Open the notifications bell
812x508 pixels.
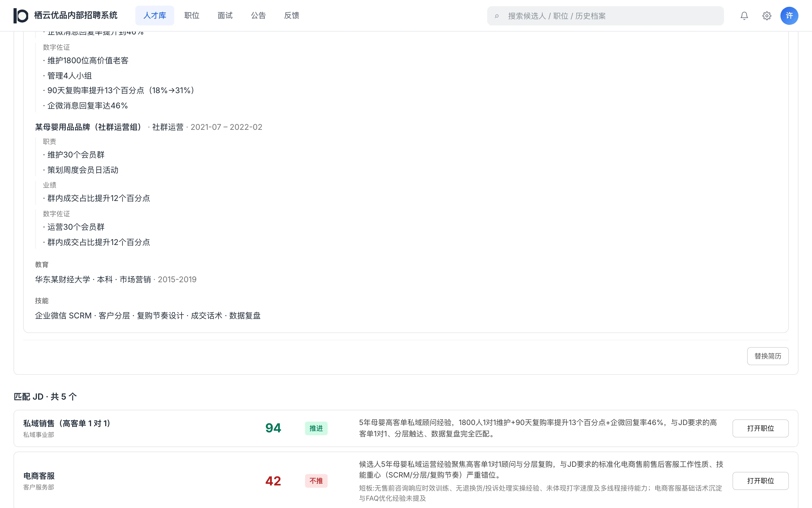pos(744,16)
